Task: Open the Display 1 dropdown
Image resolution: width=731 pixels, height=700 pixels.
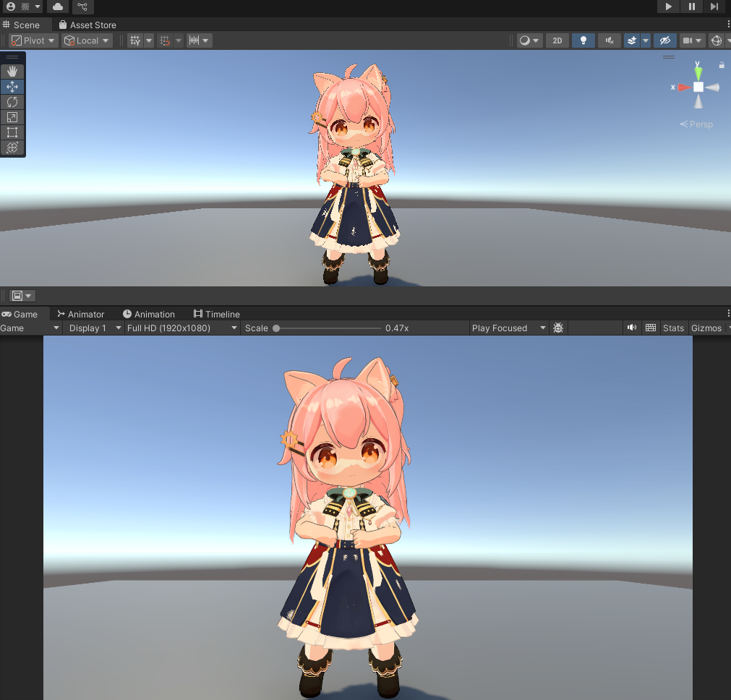Action: pyautogui.click(x=95, y=328)
